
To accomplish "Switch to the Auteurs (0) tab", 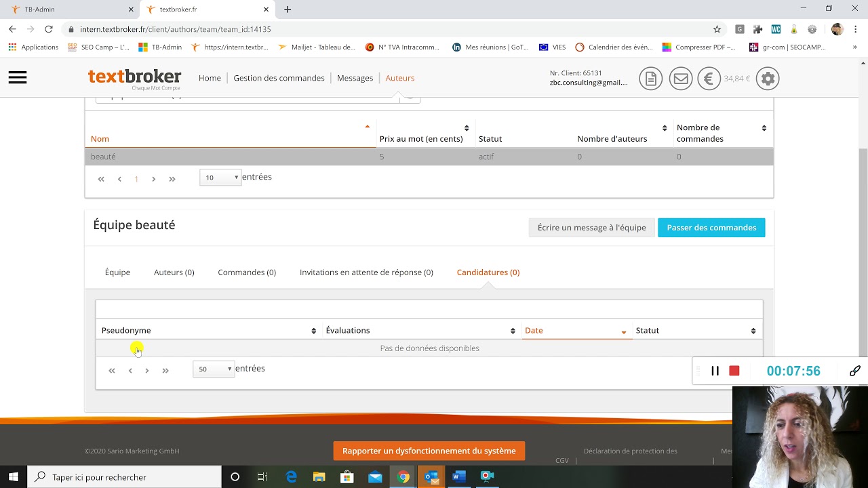I will (x=174, y=272).
